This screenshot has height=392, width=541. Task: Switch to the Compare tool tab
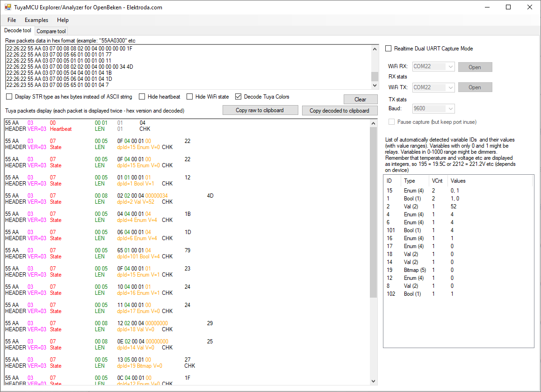[51, 31]
